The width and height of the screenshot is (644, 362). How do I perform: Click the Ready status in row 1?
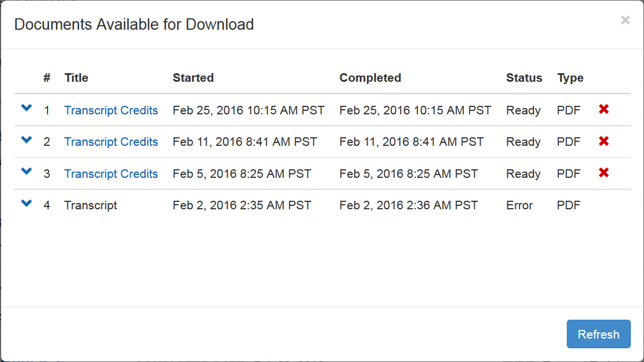(x=523, y=110)
